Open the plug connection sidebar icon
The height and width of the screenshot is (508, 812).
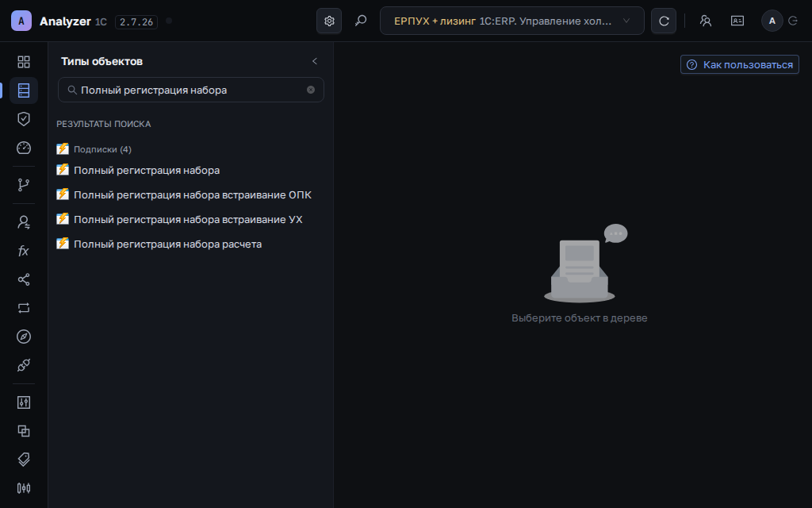point(24,365)
